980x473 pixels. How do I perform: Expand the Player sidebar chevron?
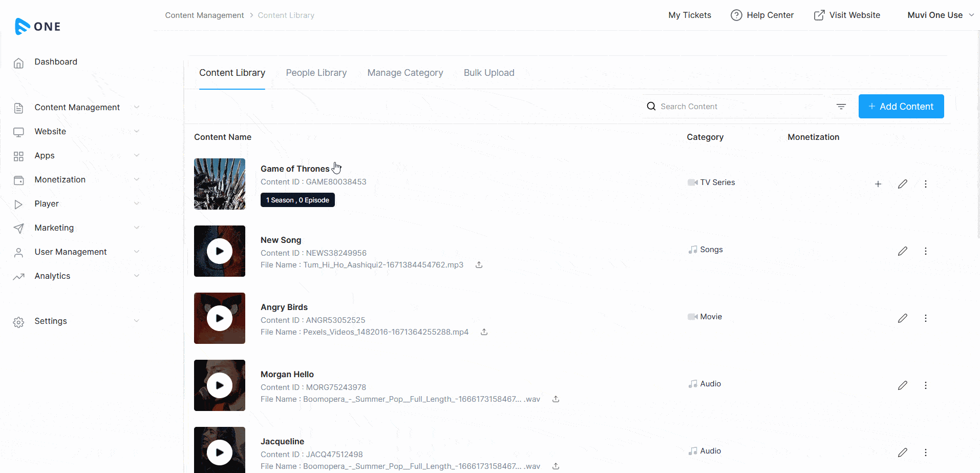tap(137, 203)
